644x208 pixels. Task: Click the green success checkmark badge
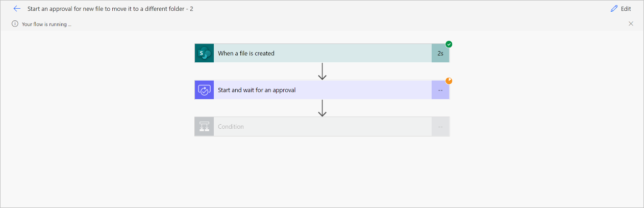point(449,44)
